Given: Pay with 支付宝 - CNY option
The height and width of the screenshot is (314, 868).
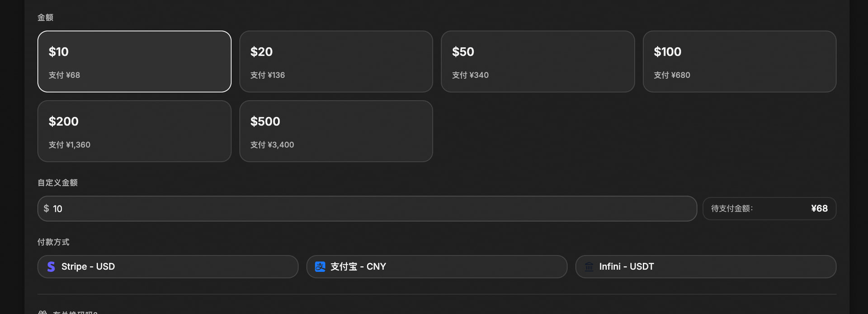Looking at the screenshot, I should pos(437,267).
